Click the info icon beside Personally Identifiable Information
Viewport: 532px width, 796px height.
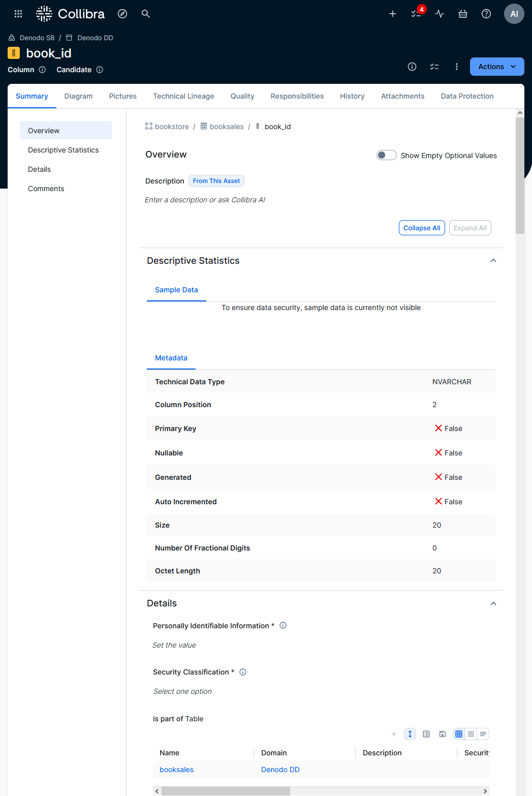point(283,626)
